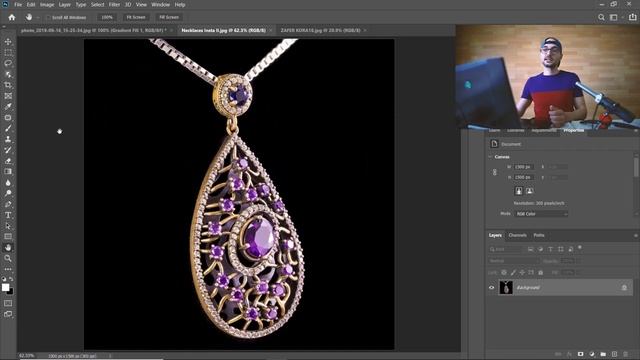Toggle pixel layer filter in Layers panel
Screen dimensions: 640x360
(530, 249)
